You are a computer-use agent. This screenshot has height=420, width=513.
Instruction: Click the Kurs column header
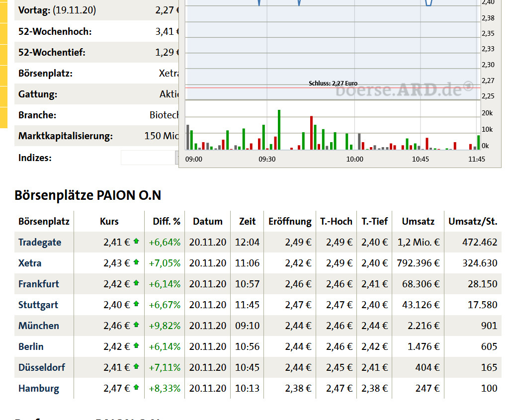(x=109, y=222)
